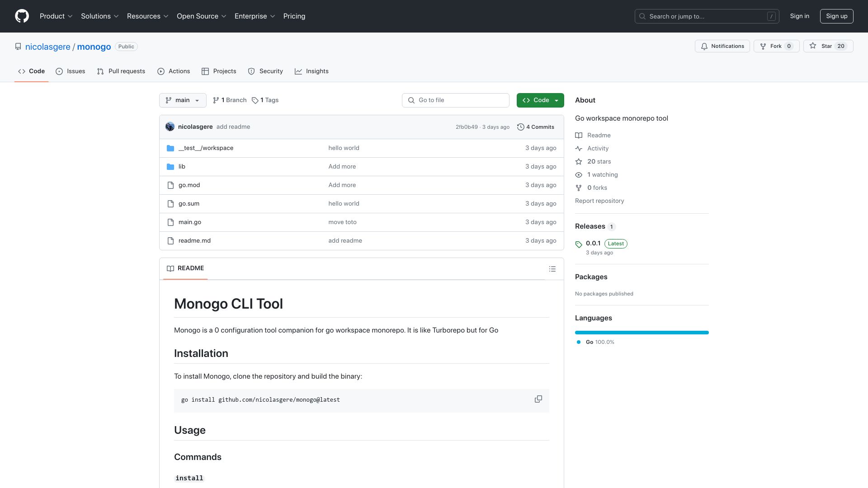Expand the Enterprise menu
The width and height of the screenshot is (868, 488).
pos(255,16)
